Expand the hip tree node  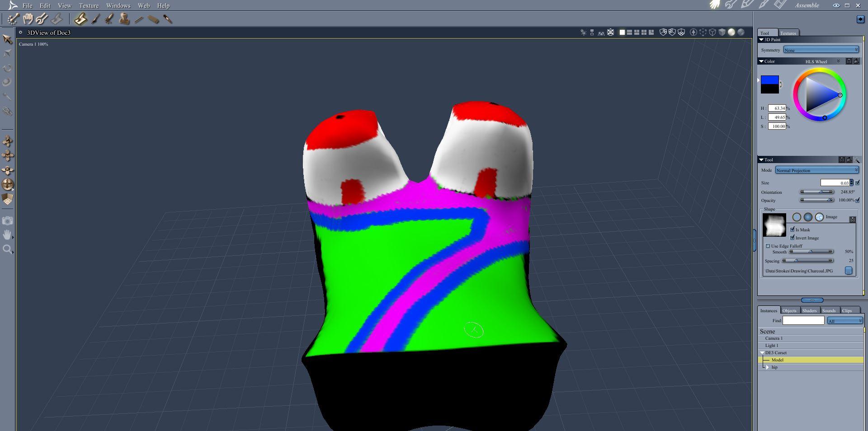pyautogui.click(x=768, y=367)
